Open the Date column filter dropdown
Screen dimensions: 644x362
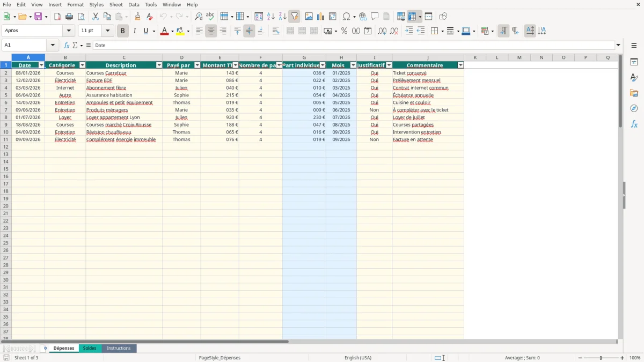click(41, 65)
